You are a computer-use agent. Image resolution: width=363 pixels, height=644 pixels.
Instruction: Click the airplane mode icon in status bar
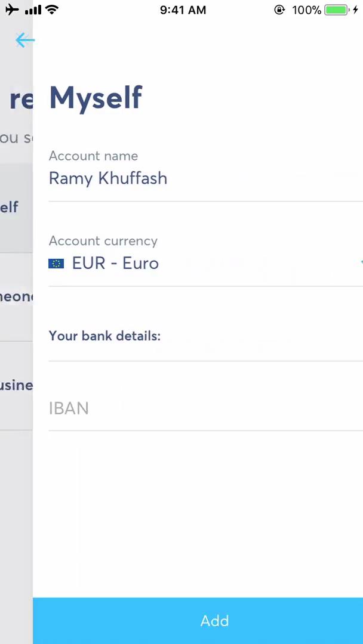pyautogui.click(x=12, y=10)
